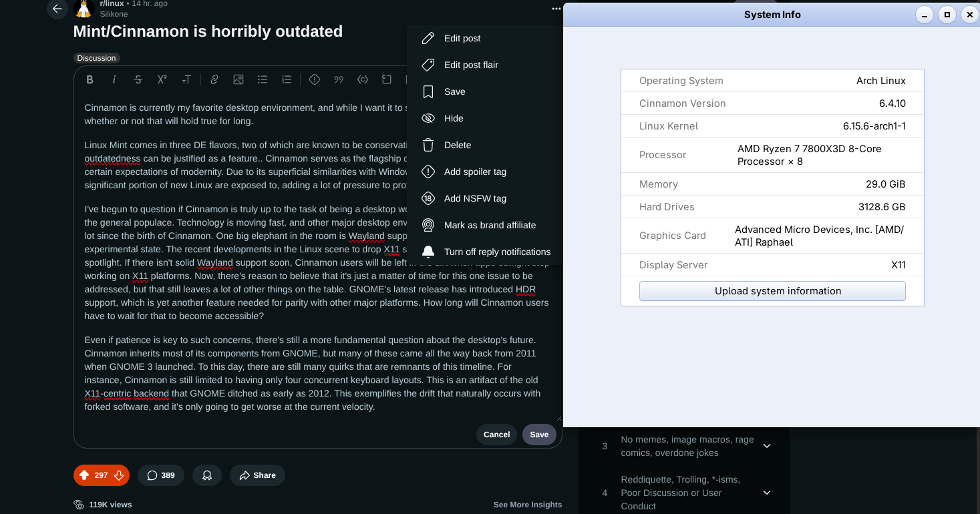Create a numbered list
This screenshot has height=514, width=980.
(x=287, y=79)
